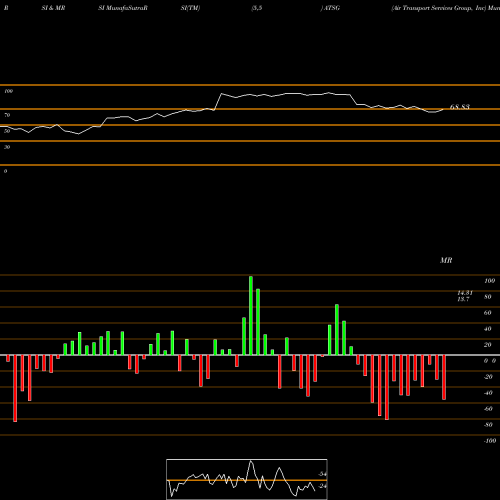This screenshot has width=500, height=500.
Task: Click the 80 label on the MR axis
Action: click(488, 297)
